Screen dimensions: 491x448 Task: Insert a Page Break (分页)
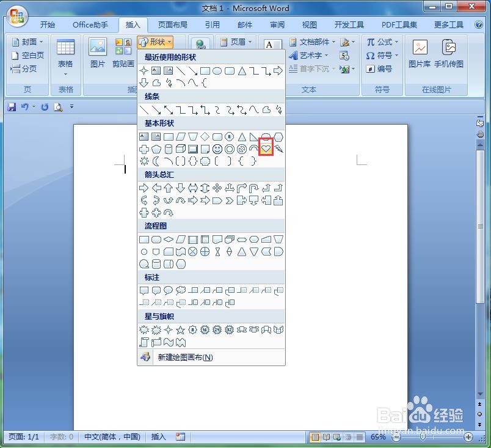pos(24,68)
